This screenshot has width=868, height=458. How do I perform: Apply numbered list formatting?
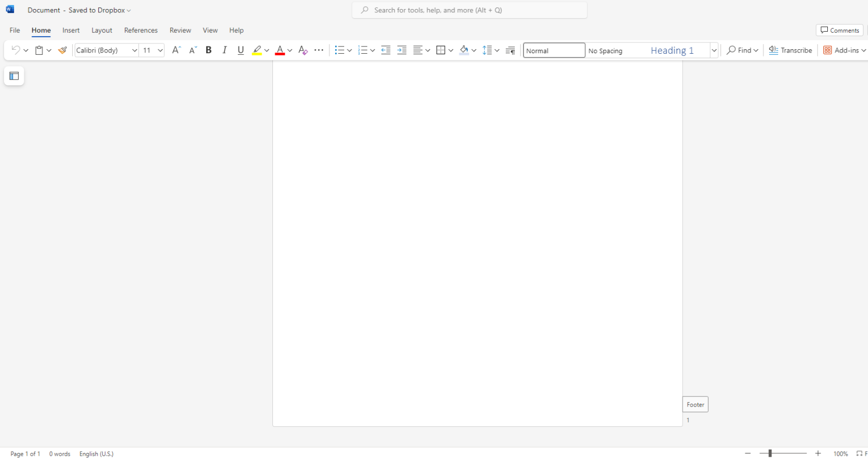pyautogui.click(x=363, y=50)
